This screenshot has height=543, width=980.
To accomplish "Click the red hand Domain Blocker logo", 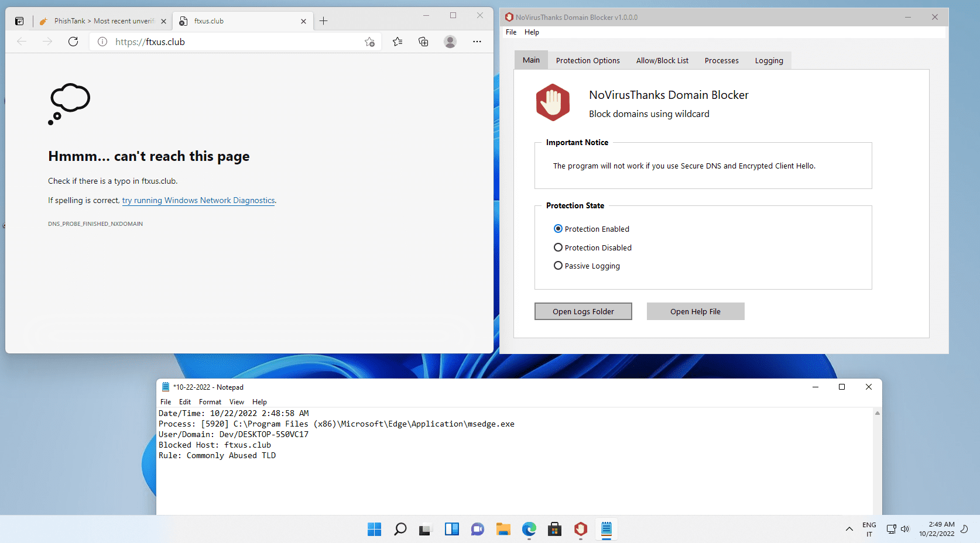I will [x=553, y=102].
